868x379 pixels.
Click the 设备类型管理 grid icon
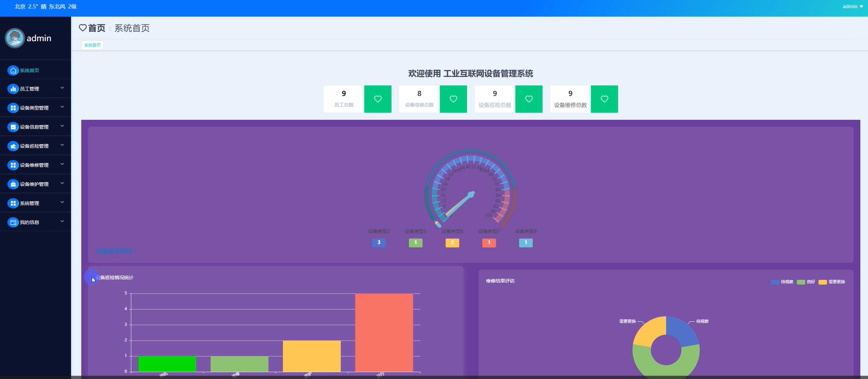coord(13,108)
